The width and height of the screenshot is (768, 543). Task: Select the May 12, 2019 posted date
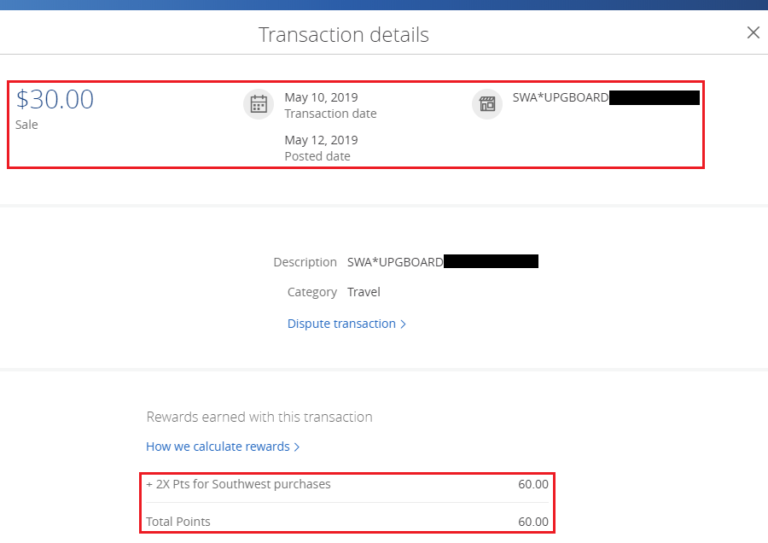pyautogui.click(x=321, y=140)
